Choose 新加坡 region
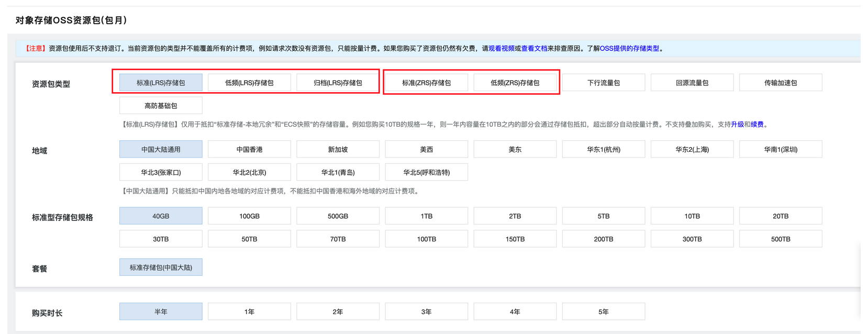Viewport: 868px width, 334px height. pos(338,149)
